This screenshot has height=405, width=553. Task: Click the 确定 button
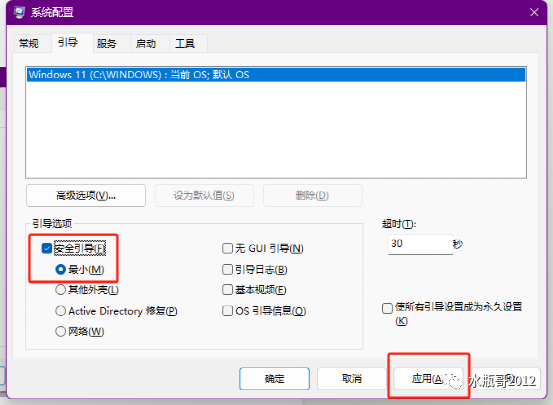click(274, 379)
